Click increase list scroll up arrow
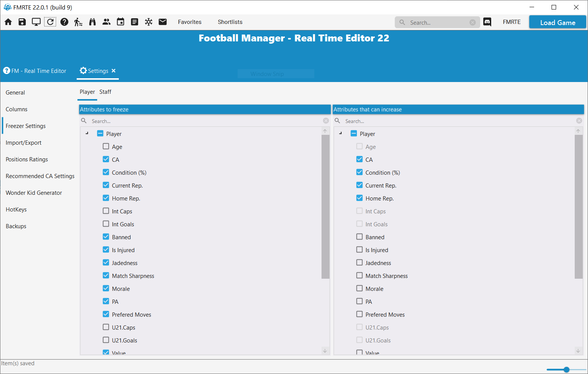The image size is (588, 374). (x=578, y=131)
